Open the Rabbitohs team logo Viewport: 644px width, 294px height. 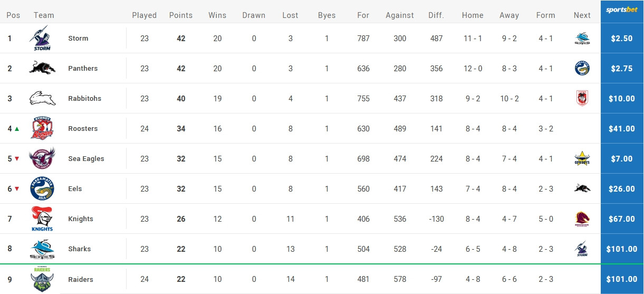(x=42, y=98)
